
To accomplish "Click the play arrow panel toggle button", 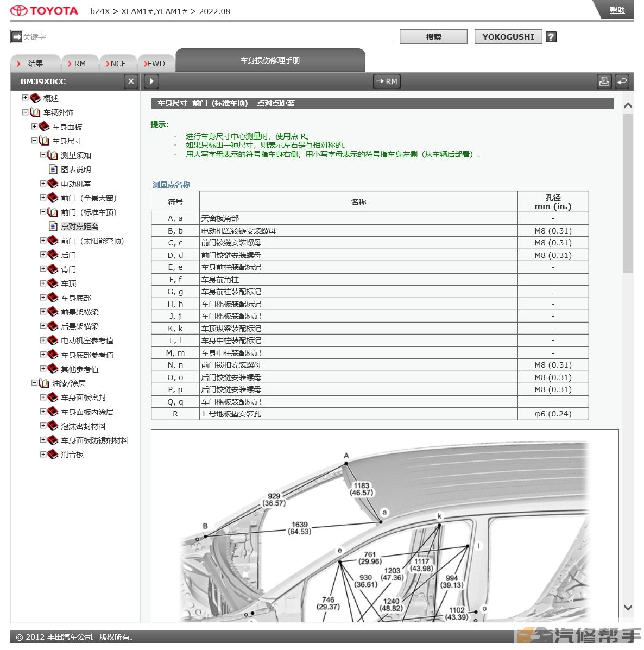I will pyautogui.click(x=151, y=81).
